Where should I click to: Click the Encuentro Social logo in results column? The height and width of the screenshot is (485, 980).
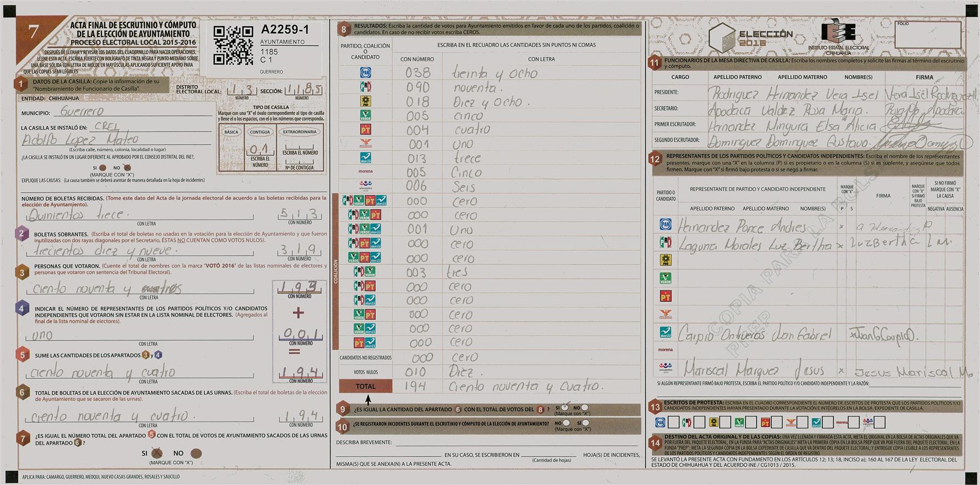(365, 186)
